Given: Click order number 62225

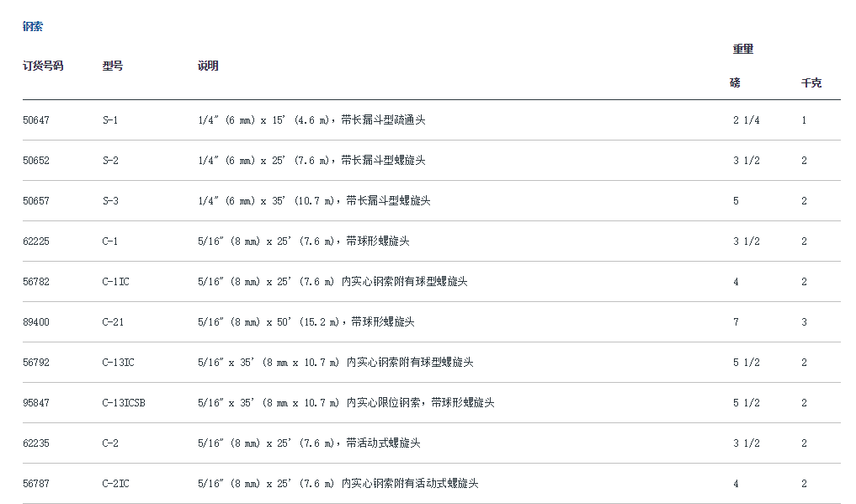Looking at the screenshot, I should click(x=36, y=241).
